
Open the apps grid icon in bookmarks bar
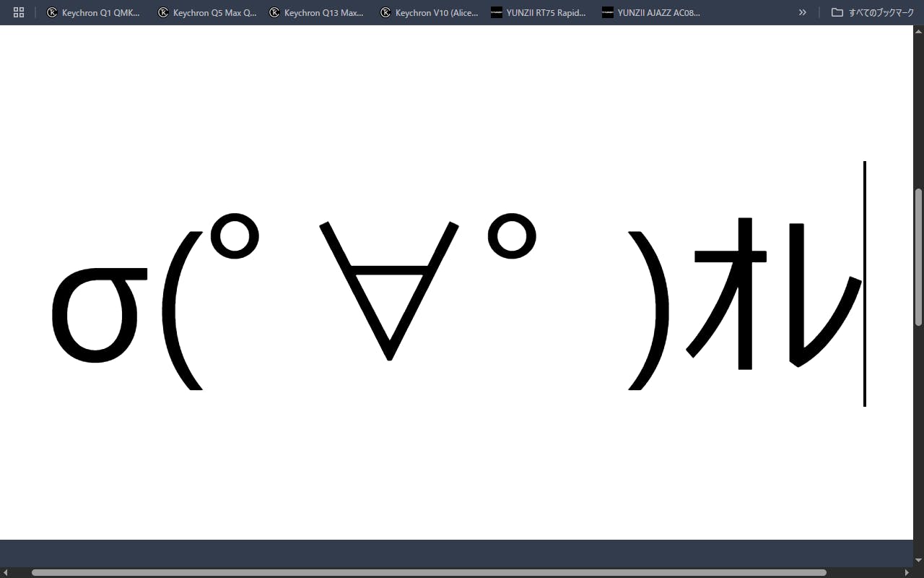click(x=19, y=12)
